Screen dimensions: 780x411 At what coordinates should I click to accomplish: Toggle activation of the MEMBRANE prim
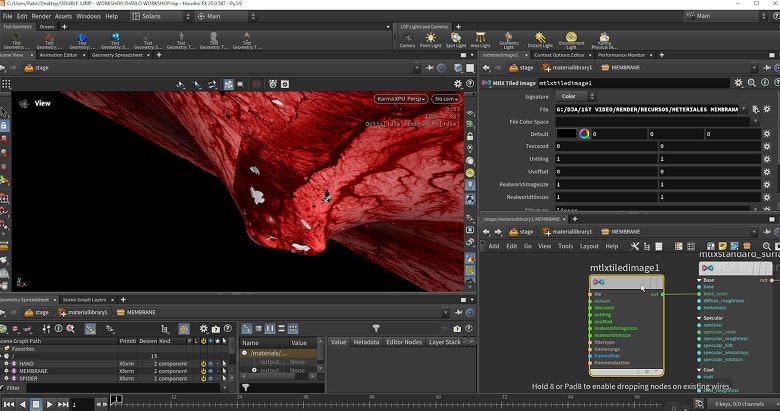(x=204, y=371)
